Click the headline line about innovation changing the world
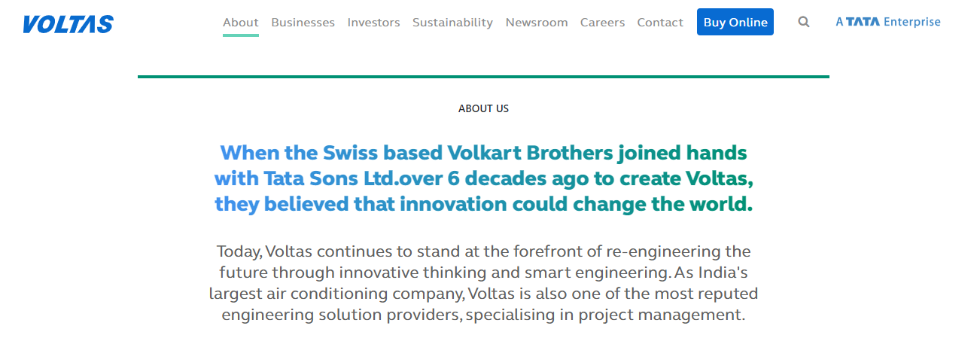980x338 pixels. click(483, 204)
